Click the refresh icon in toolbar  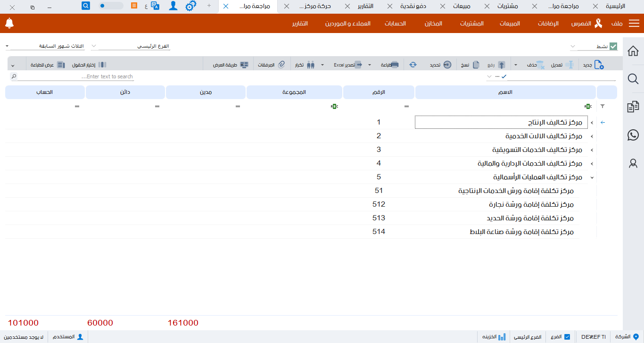[413, 65]
